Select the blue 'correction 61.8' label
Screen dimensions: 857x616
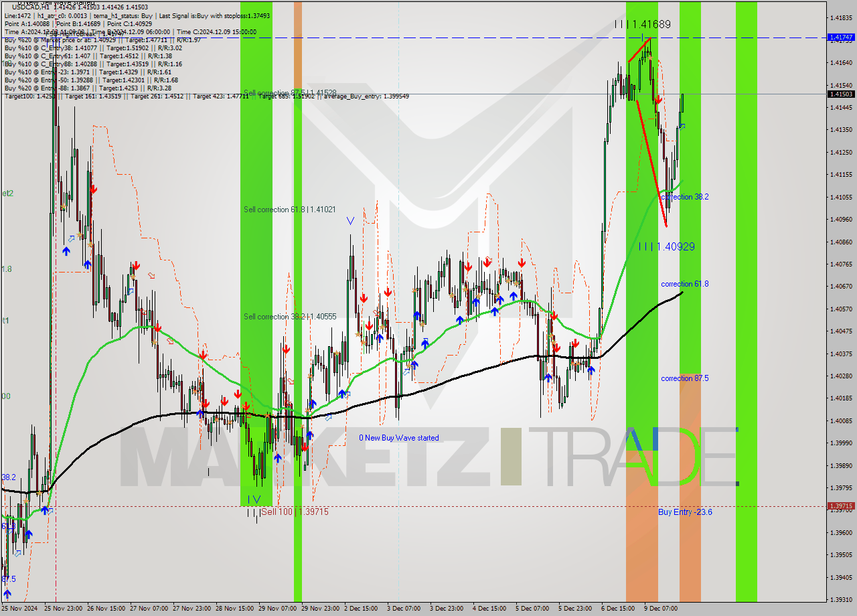pos(685,284)
